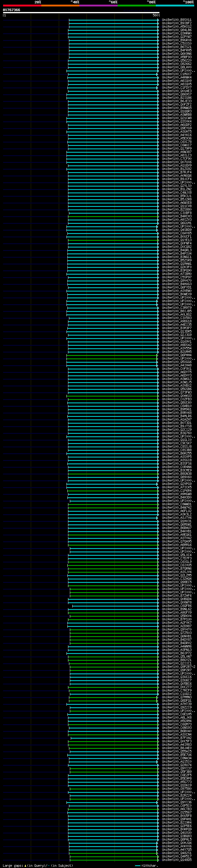Click the UniRef100_B6TS21 entry
Image resolution: width=197 pixels, height=868 pixels.
[x=177, y=47]
